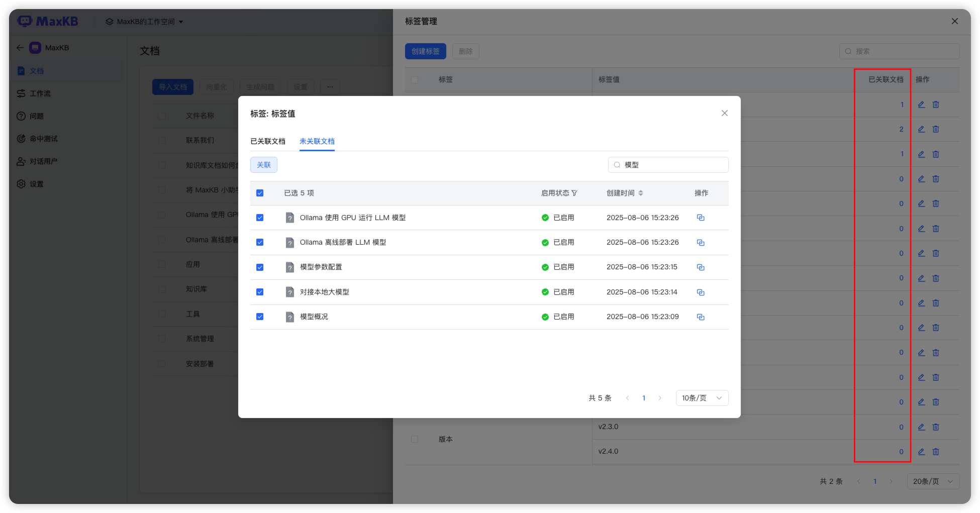Select the 未关联文档 tab
980x513 pixels.
click(x=317, y=141)
